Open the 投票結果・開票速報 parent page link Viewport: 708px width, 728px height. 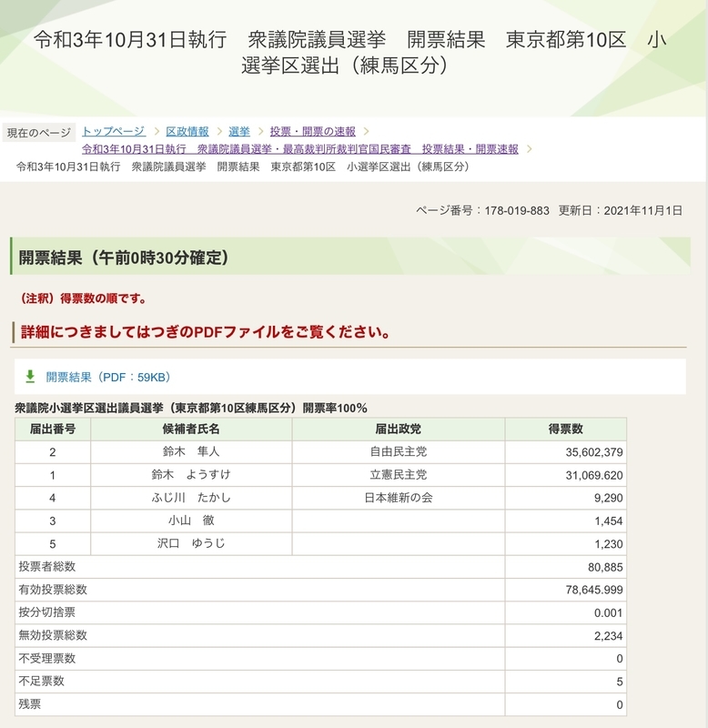point(300,149)
